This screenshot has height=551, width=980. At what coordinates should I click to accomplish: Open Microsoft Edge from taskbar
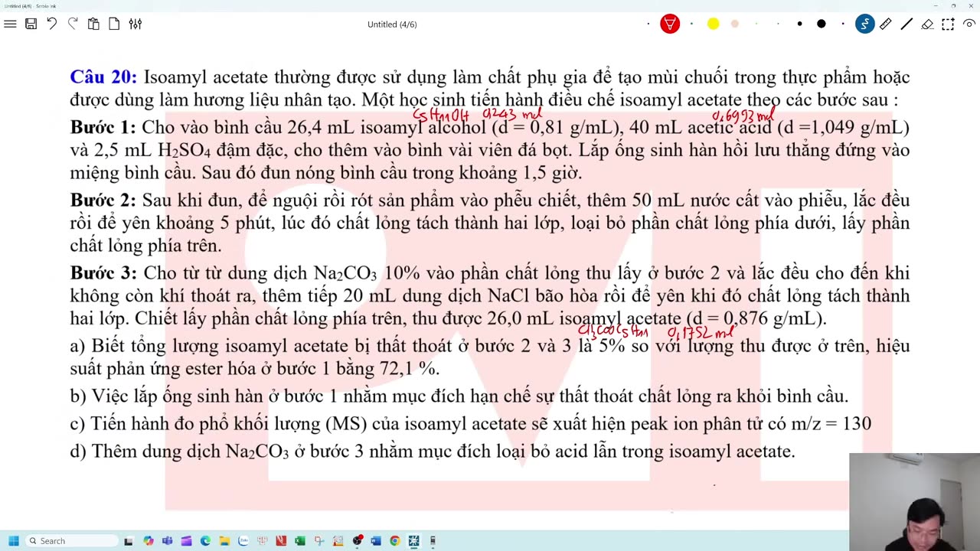pyautogui.click(x=205, y=541)
